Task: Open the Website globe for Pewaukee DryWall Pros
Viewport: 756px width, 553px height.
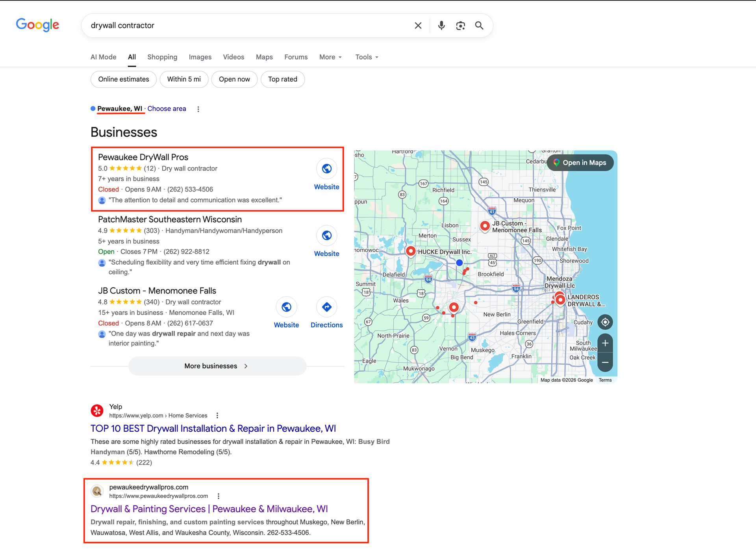Action: (327, 169)
